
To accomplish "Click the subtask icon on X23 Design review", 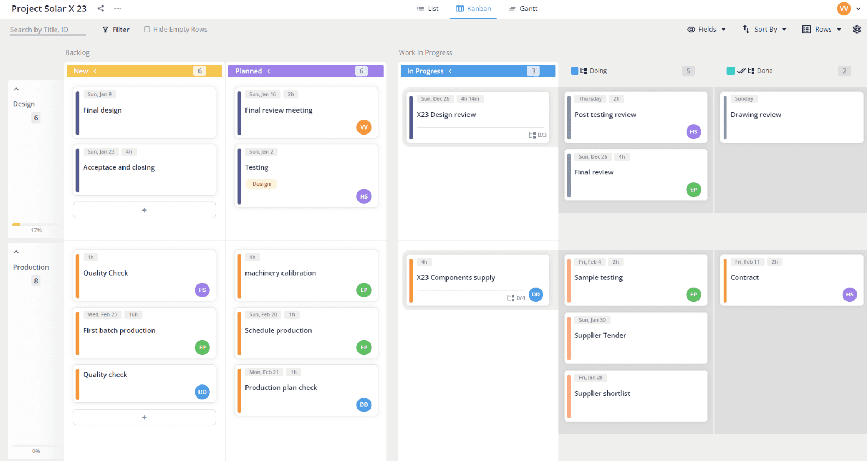I will tap(532, 135).
